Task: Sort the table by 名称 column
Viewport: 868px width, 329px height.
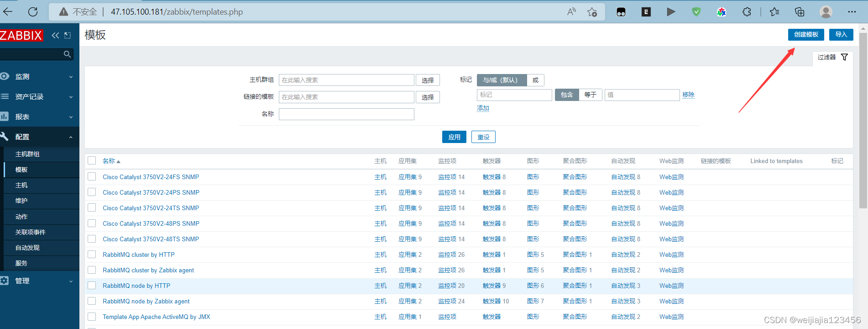Action: (111, 161)
